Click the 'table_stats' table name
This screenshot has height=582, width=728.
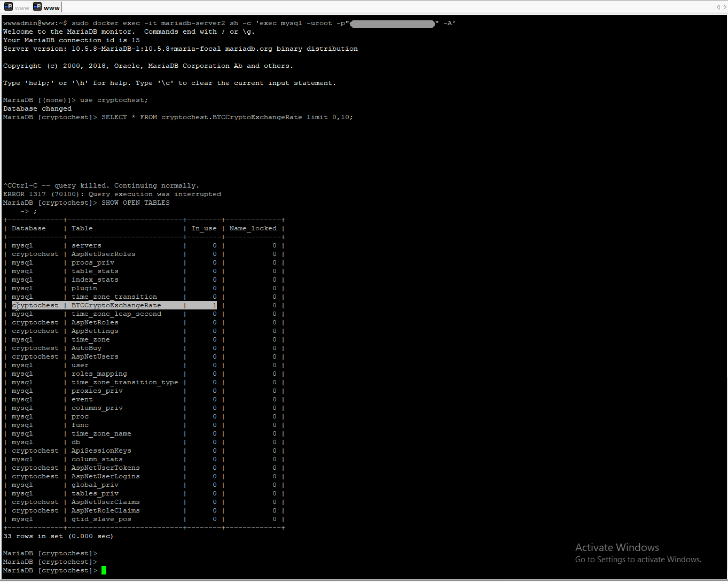(x=95, y=271)
